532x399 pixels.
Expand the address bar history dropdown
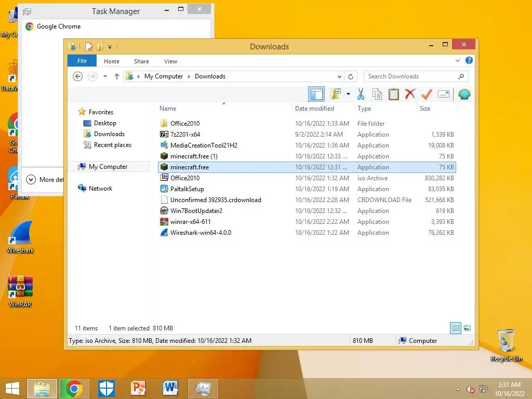(x=339, y=77)
